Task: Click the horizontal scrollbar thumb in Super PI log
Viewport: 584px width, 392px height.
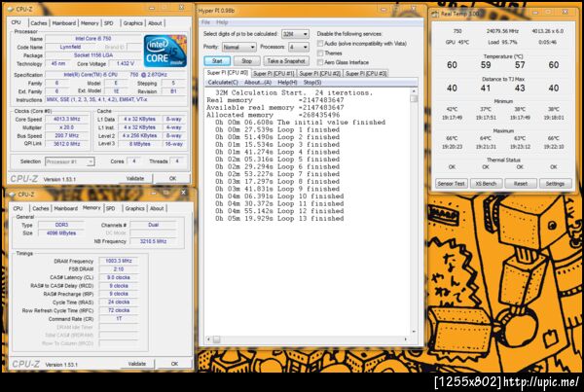Action: pos(216,339)
